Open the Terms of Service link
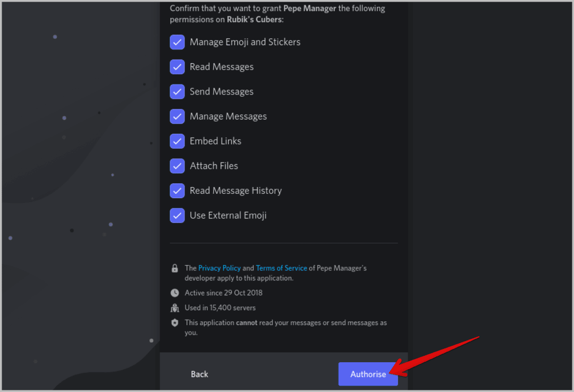Image resolution: width=574 pixels, height=392 pixels. pyautogui.click(x=281, y=268)
